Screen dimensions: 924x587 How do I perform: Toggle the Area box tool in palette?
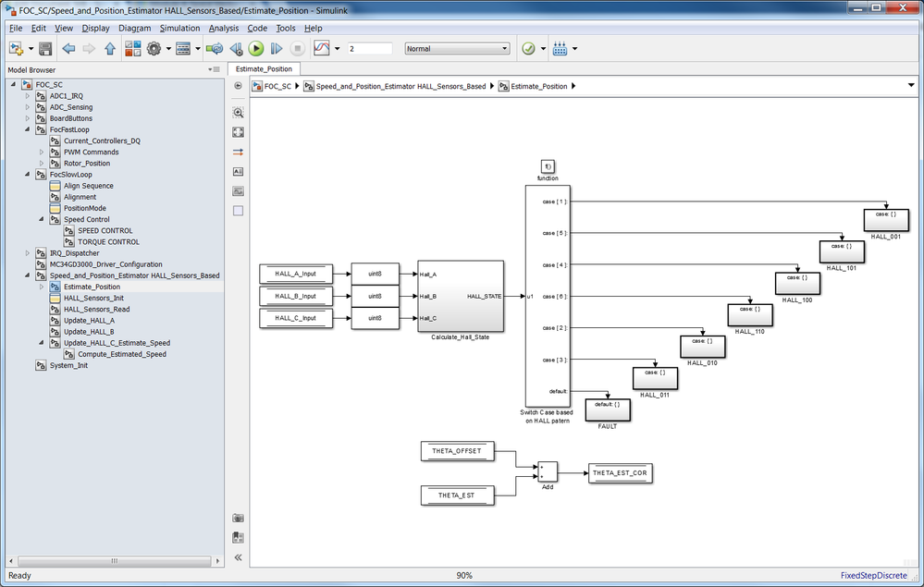(238, 211)
